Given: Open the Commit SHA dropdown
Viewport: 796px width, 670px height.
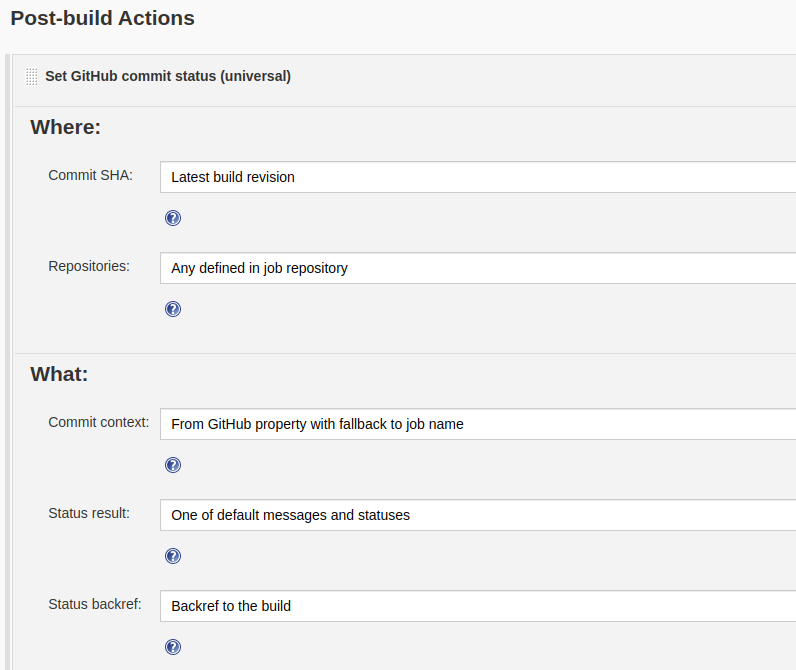Looking at the screenshot, I should tap(478, 177).
